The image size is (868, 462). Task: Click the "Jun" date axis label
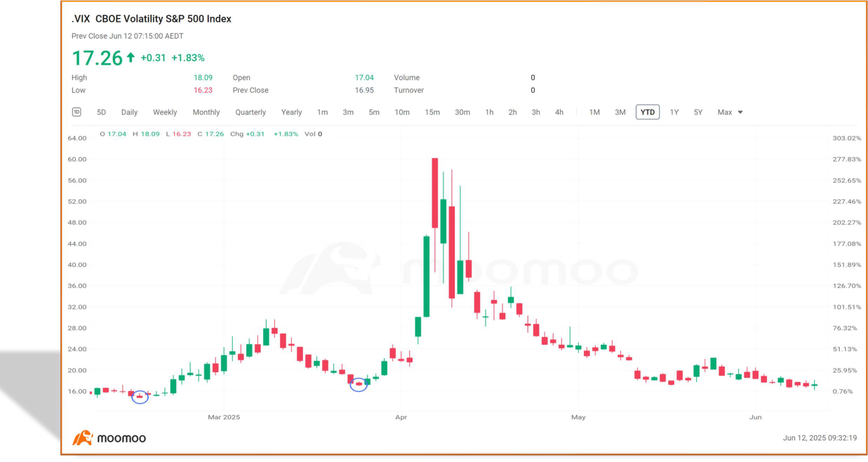(755, 417)
